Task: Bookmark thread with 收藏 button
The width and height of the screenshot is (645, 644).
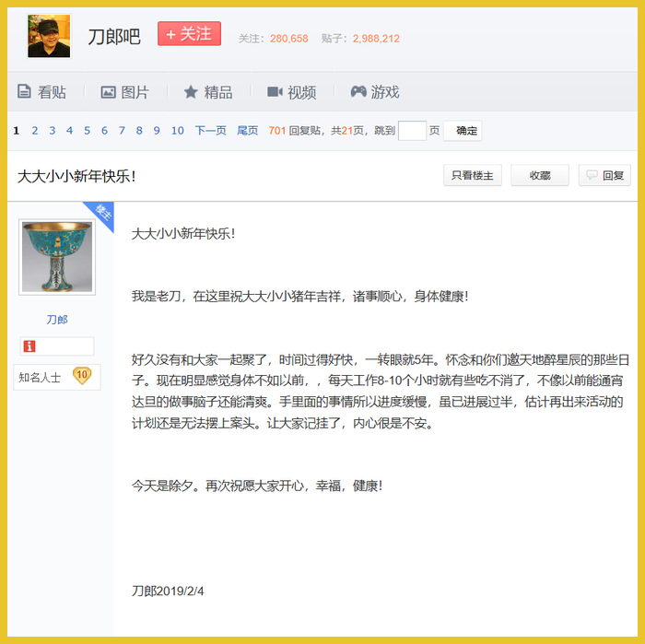Action: tap(540, 176)
